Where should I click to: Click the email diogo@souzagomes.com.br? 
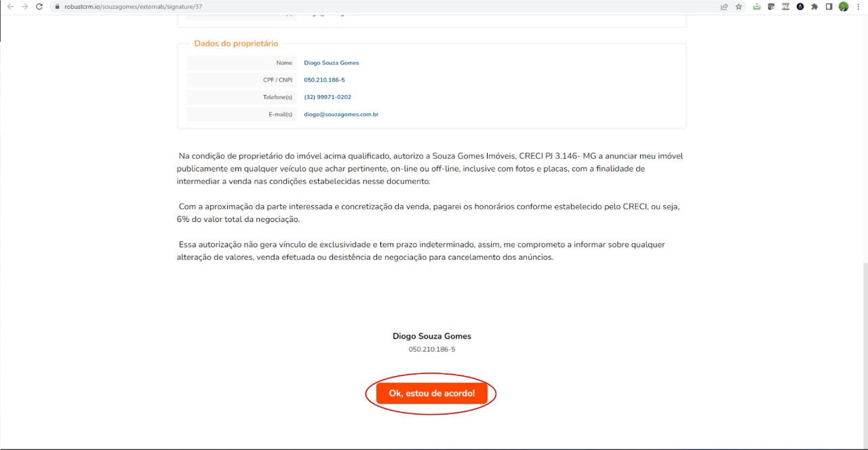click(341, 115)
